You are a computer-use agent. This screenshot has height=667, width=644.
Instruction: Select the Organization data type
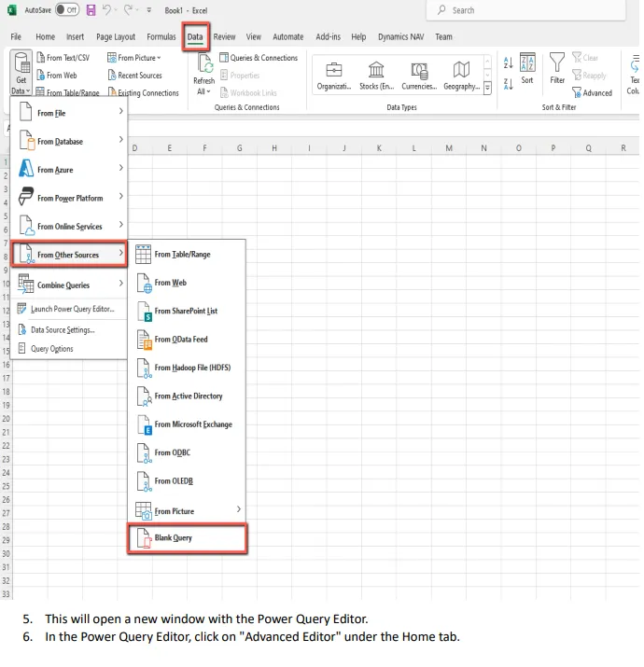coord(334,76)
